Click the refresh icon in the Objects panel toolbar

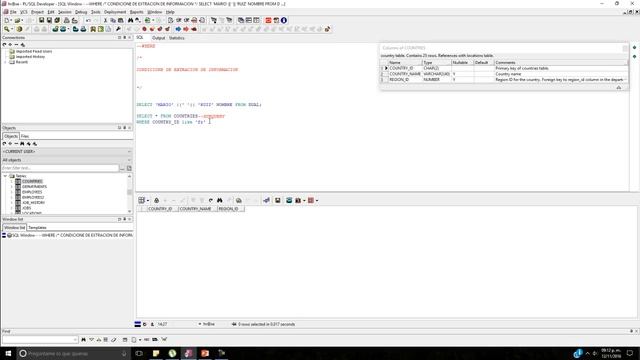[x=4, y=144]
